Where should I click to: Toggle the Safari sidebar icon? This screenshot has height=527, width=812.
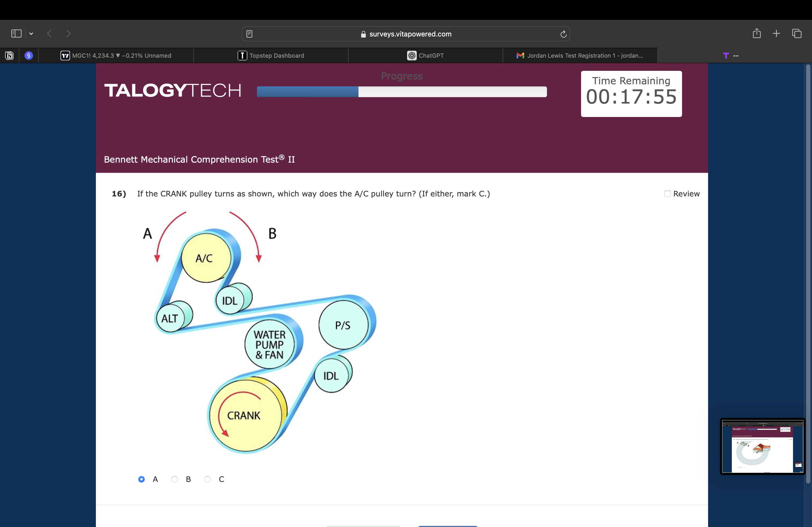16,33
